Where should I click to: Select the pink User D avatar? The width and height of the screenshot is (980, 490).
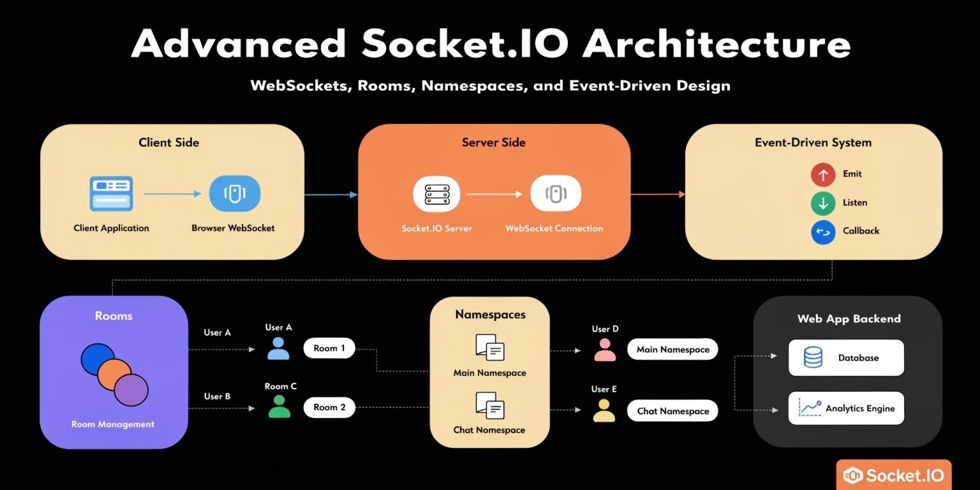pos(605,350)
